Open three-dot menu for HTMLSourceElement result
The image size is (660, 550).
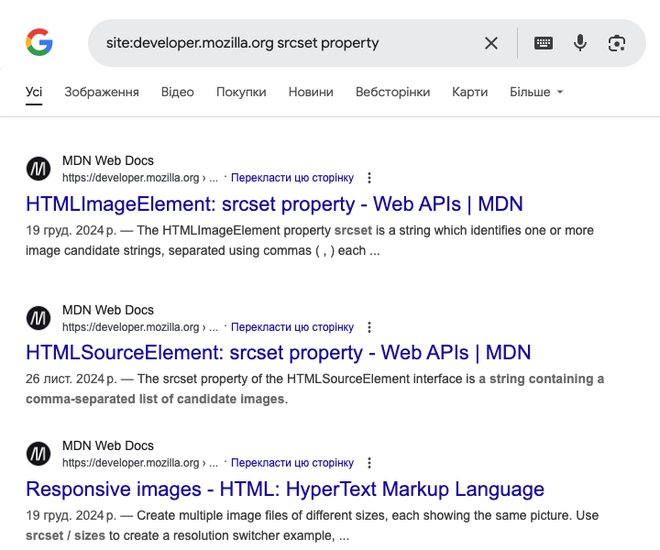369,327
